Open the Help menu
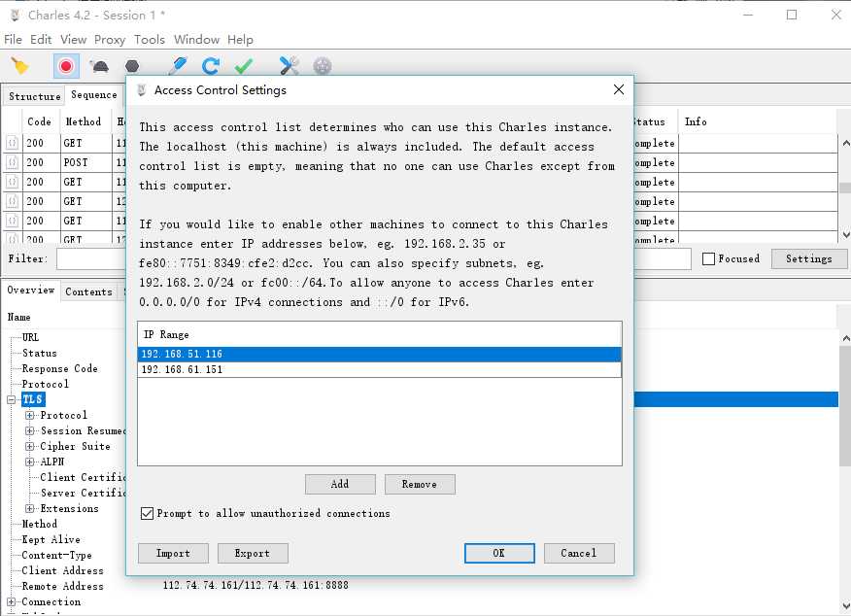This screenshot has height=616, width=851. [x=240, y=40]
